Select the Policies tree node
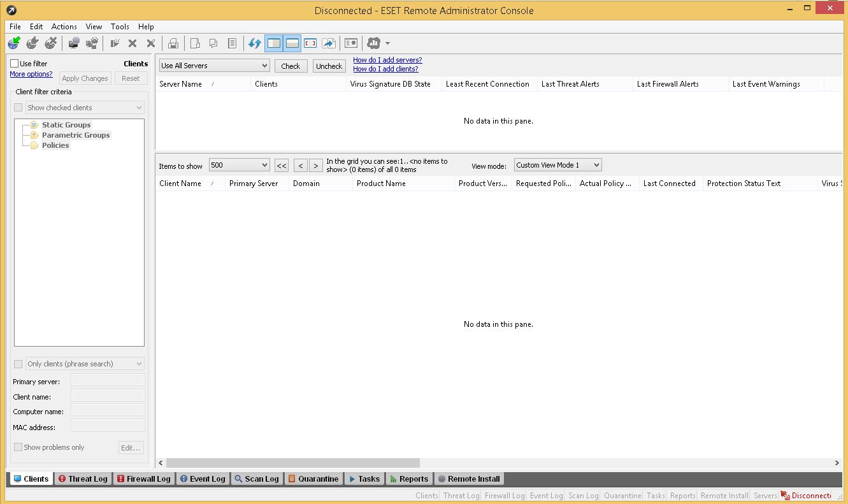The height and width of the screenshot is (504, 848). click(55, 145)
